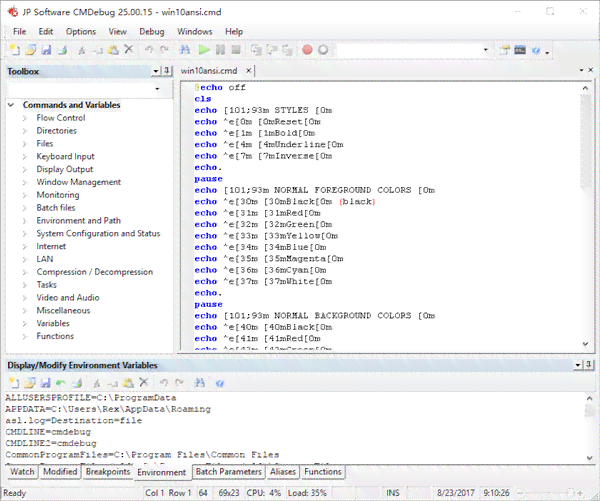Switch to the Breakpoints tab
600x501 pixels.
tap(108, 472)
